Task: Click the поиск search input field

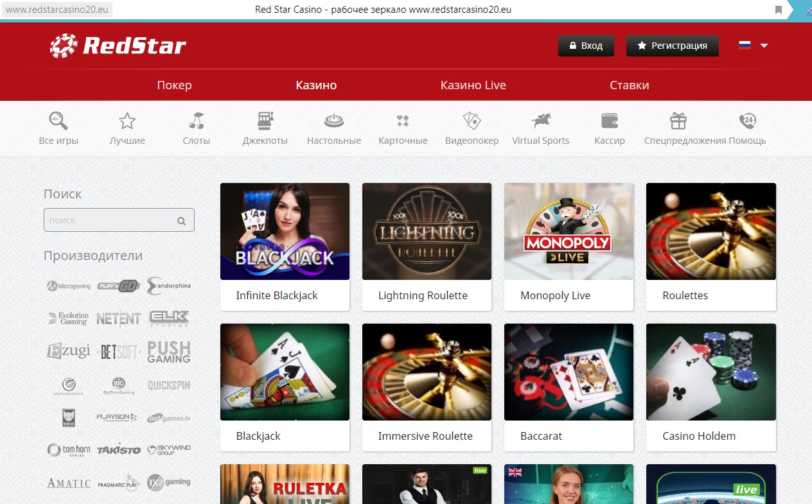Action: [119, 220]
